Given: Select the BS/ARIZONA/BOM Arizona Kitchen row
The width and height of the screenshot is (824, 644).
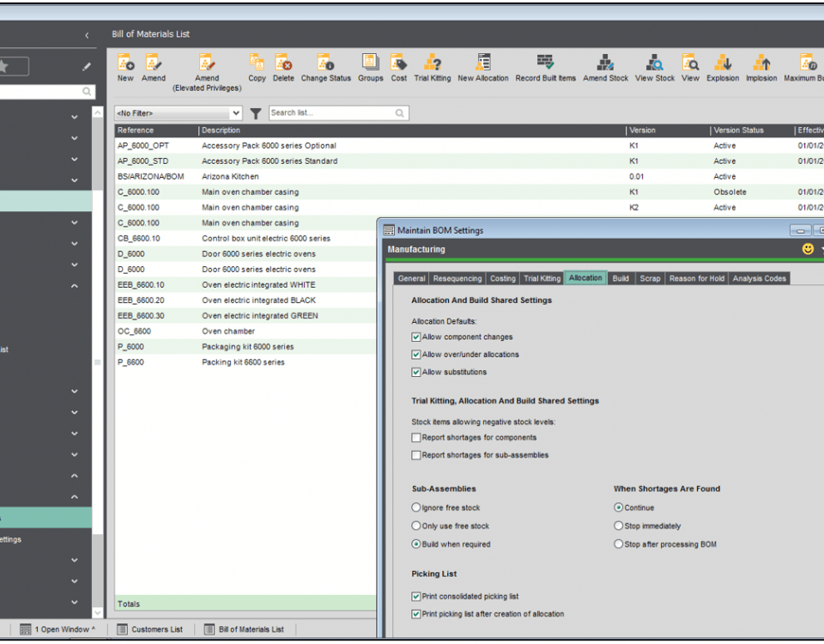Looking at the screenshot, I should pyautogui.click(x=470, y=177).
